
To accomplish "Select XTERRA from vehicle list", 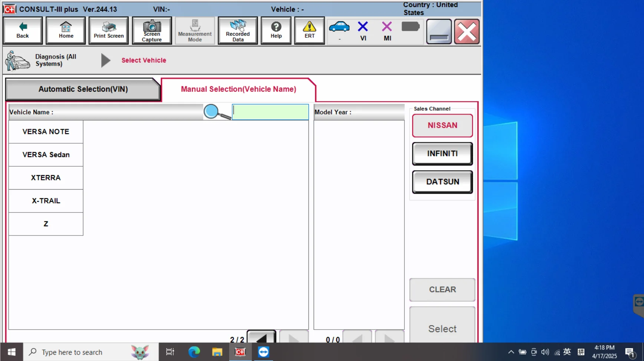I will coord(46,178).
